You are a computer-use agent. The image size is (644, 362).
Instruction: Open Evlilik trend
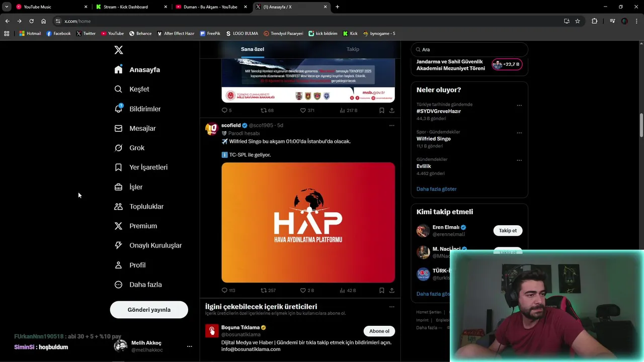[x=424, y=166]
